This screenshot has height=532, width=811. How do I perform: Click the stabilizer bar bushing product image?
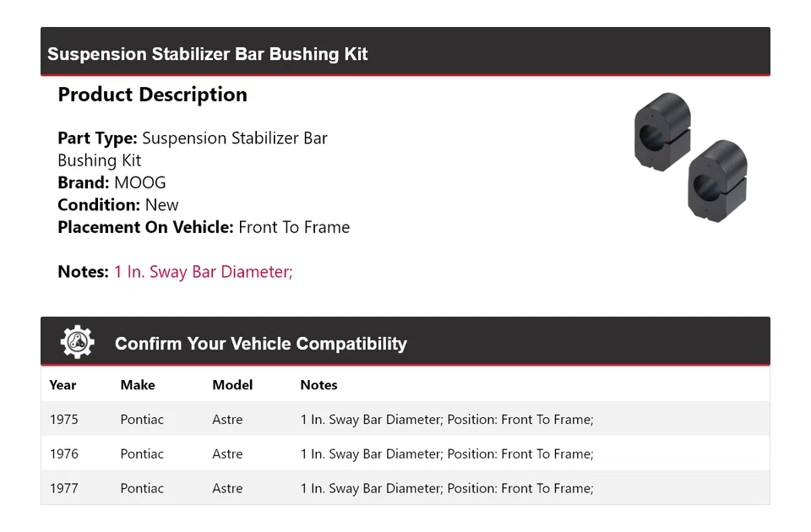(690, 157)
